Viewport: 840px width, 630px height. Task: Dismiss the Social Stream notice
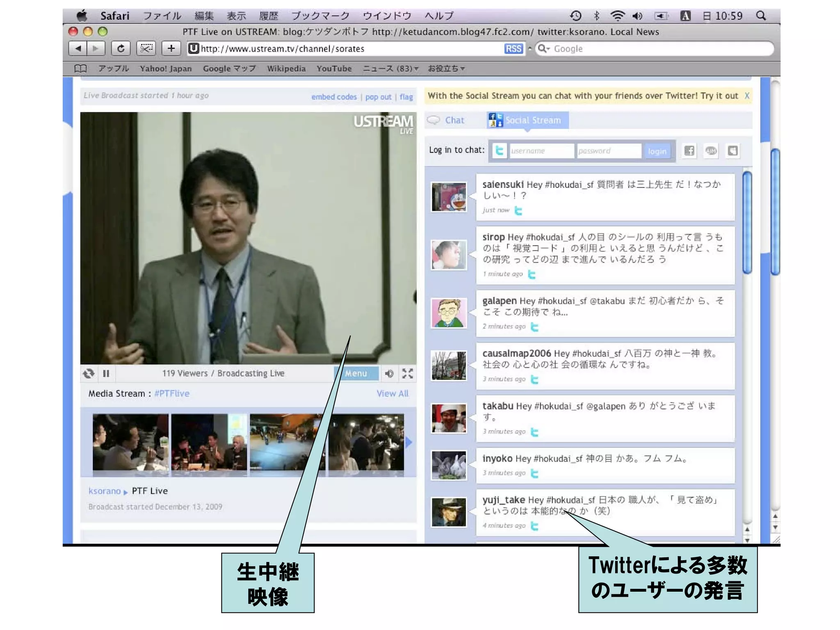pos(747,96)
